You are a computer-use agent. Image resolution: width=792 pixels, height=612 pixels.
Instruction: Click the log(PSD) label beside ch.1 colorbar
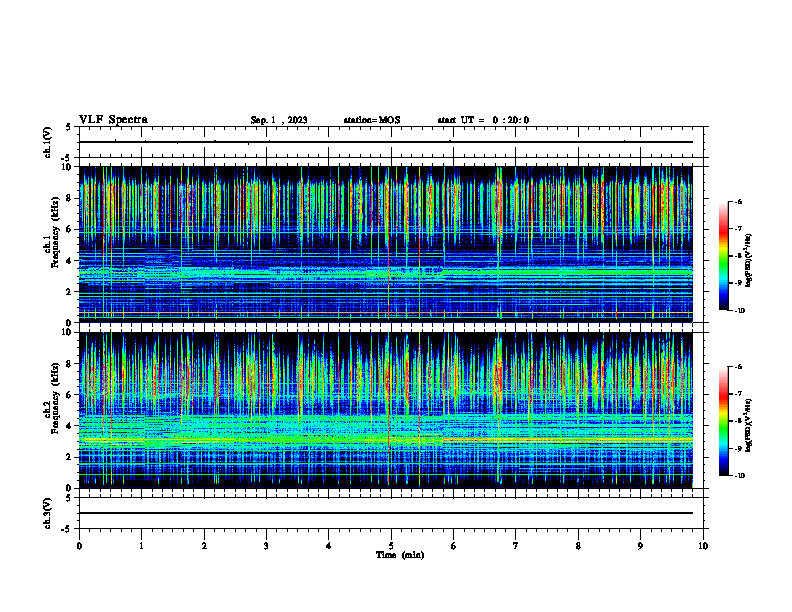pos(749,261)
